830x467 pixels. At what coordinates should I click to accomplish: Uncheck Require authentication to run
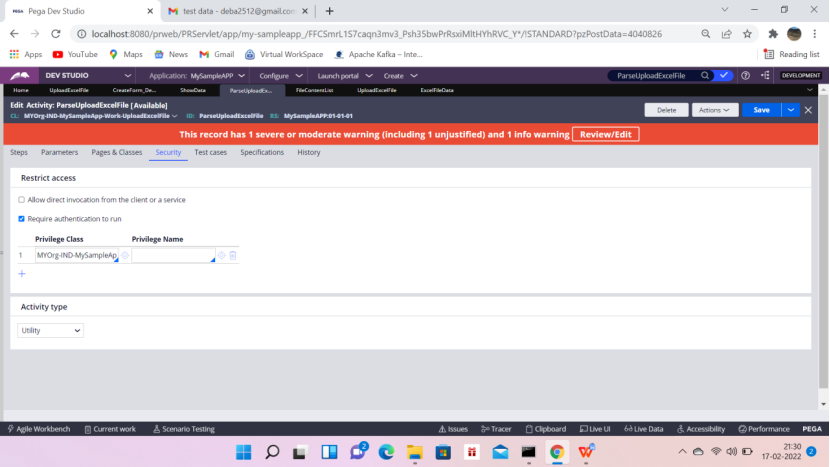point(21,219)
